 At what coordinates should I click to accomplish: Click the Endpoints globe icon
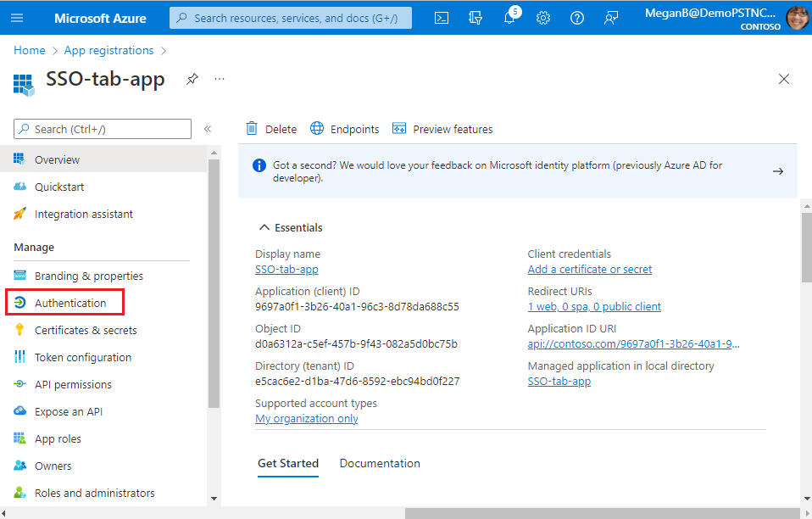(x=317, y=128)
